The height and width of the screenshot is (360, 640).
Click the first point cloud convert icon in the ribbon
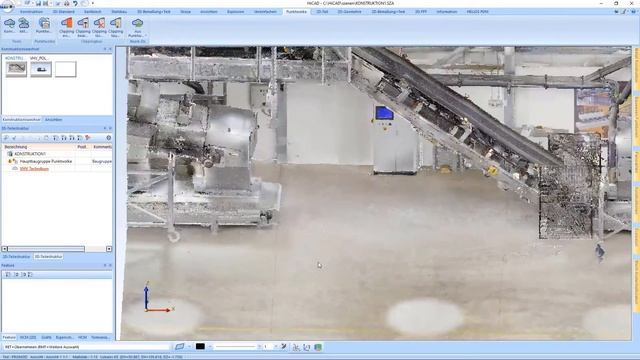point(9,23)
